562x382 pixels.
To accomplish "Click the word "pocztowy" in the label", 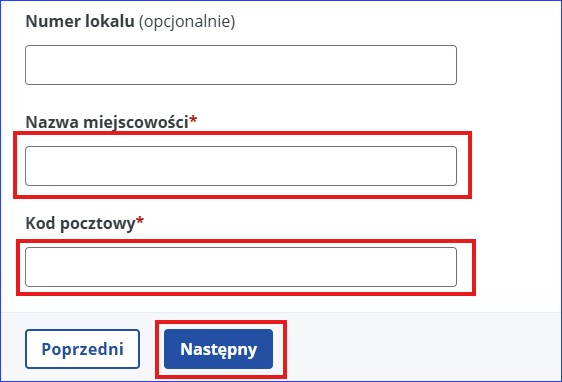I will 98,224.
